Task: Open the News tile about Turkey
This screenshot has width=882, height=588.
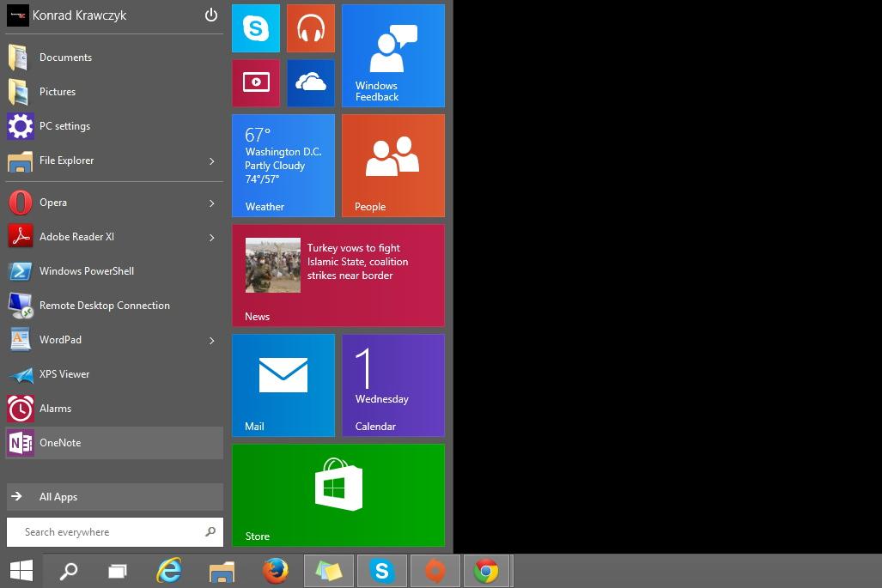Action: pyautogui.click(x=338, y=276)
